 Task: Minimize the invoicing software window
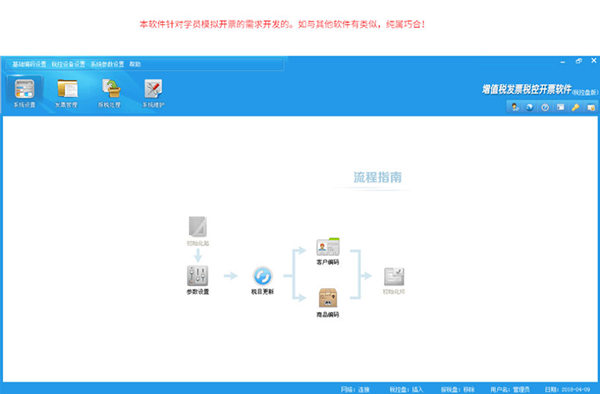pos(562,61)
